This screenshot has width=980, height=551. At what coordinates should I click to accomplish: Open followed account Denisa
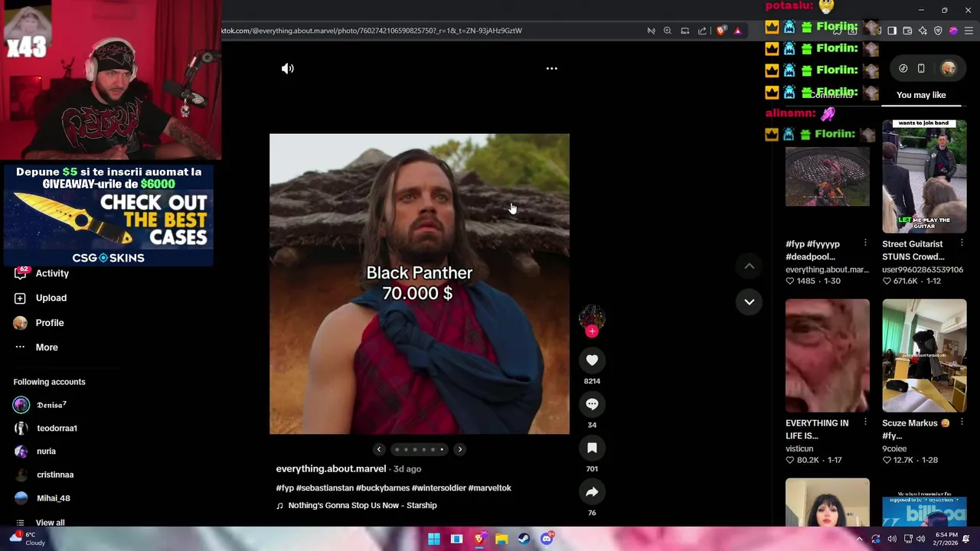51,405
